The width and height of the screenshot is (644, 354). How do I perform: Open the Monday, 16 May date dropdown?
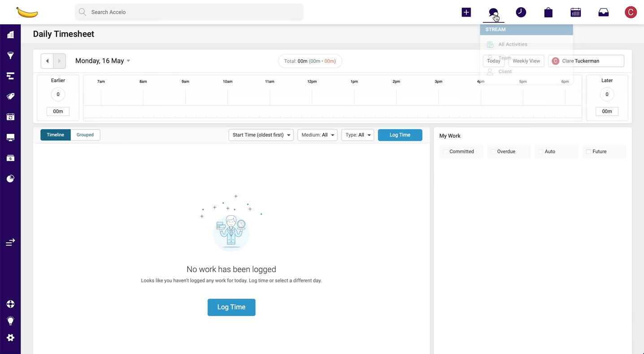[103, 61]
